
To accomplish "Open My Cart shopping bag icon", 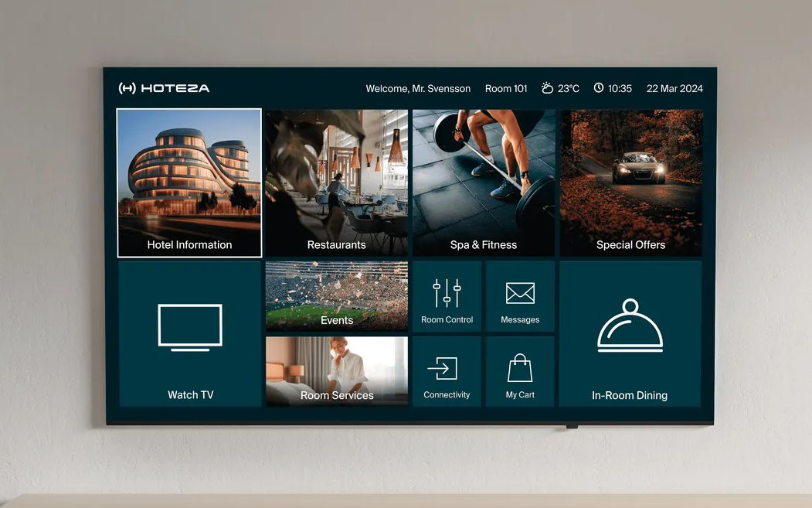I will 520,368.
